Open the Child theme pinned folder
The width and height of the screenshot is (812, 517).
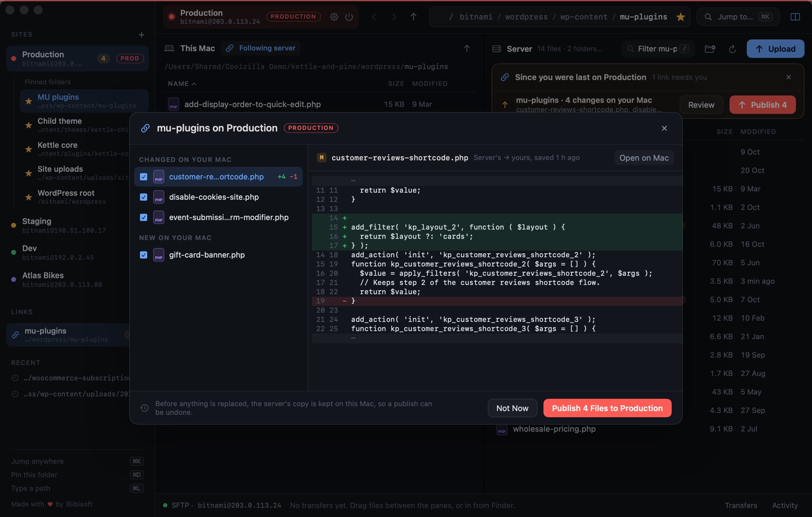84,125
